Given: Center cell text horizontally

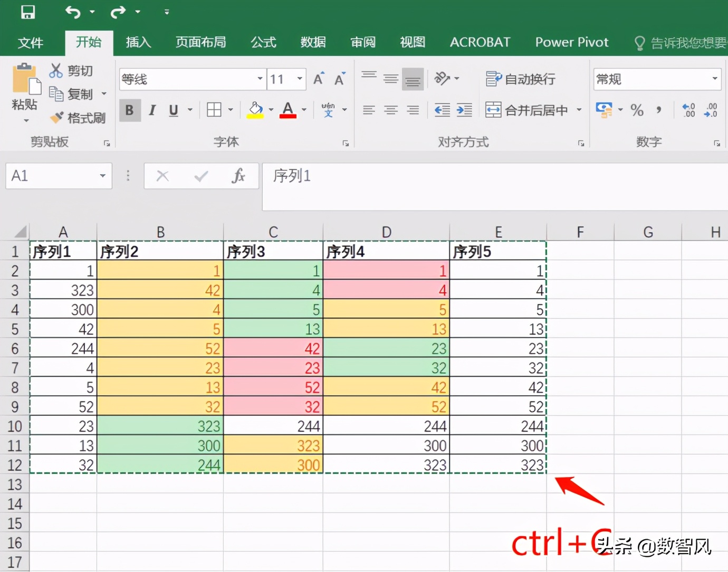Looking at the screenshot, I should coord(391,110).
